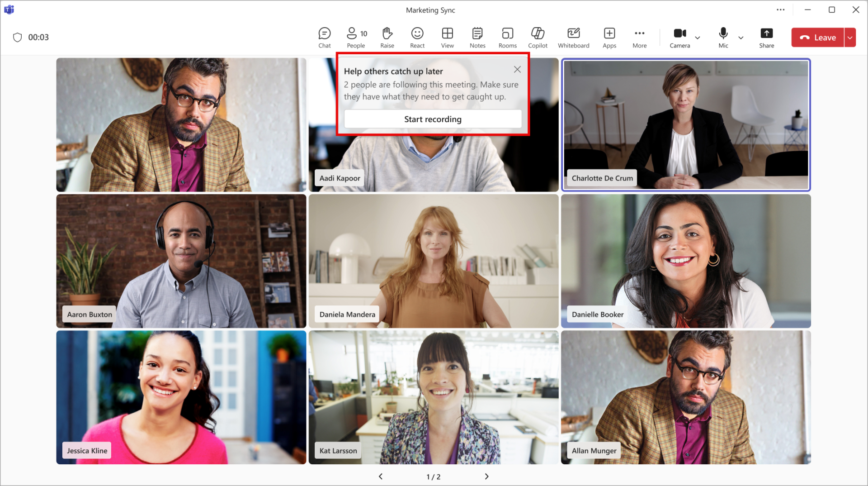
Task: Open the Whiteboard
Action: [x=573, y=38]
